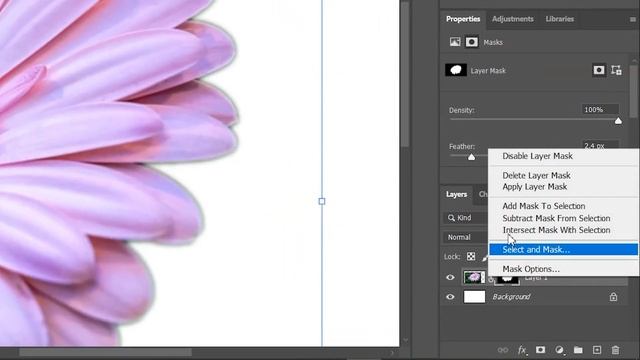Viewport: 640px width, 360px height.
Task: Open the Kind filter dropdown
Action: tap(465, 218)
